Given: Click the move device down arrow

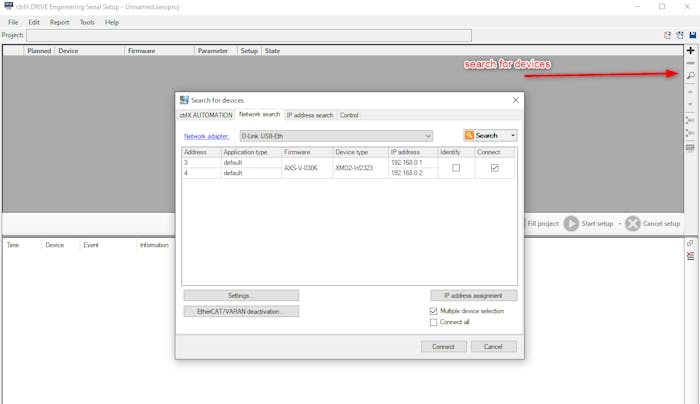Looking at the screenshot, I should coord(690,104).
